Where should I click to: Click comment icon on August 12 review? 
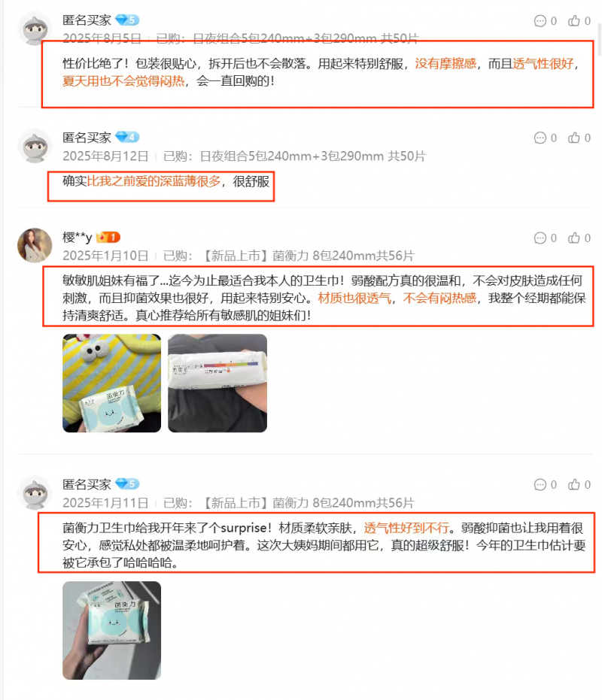(x=540, y=138)
